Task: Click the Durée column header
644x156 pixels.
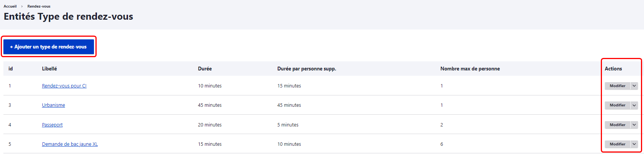Action: [x=205, y=69]
